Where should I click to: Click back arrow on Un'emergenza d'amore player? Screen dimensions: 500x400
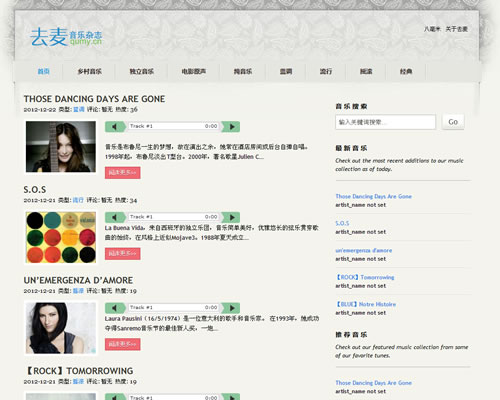pos(115,308)
